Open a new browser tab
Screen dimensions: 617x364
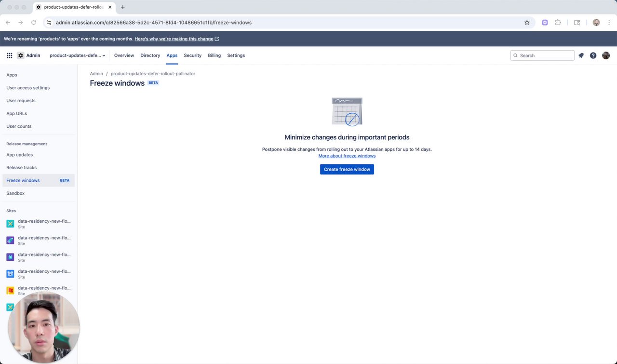123,7
